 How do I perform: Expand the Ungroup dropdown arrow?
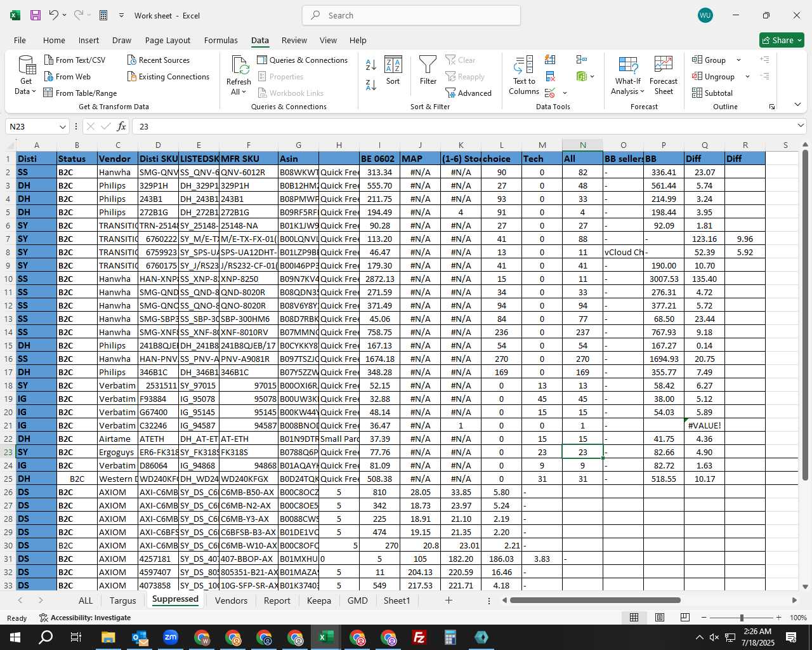point(747,76)
